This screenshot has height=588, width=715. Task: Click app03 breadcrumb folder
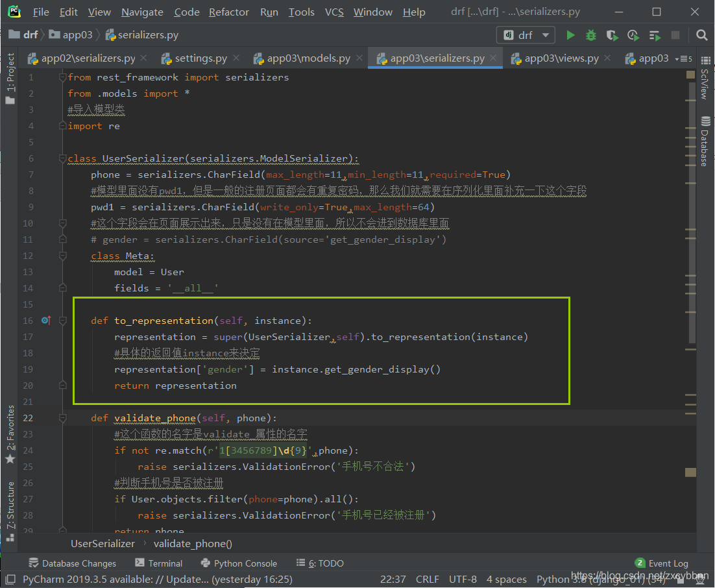point(71,34)
